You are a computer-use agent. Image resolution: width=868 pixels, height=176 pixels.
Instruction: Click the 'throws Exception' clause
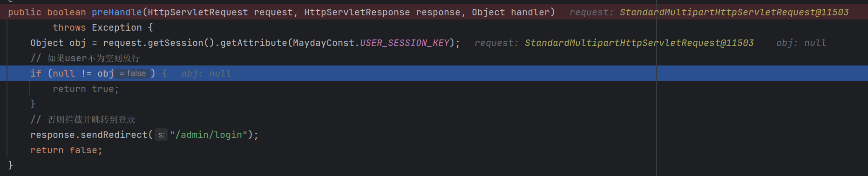pyautogui.click(x=97, y=28)
